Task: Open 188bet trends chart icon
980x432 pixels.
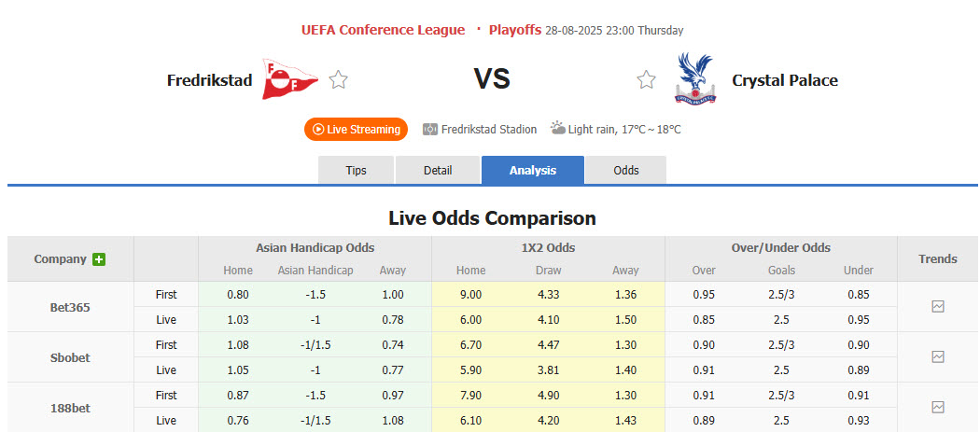Action: click(x=938, y=407)
